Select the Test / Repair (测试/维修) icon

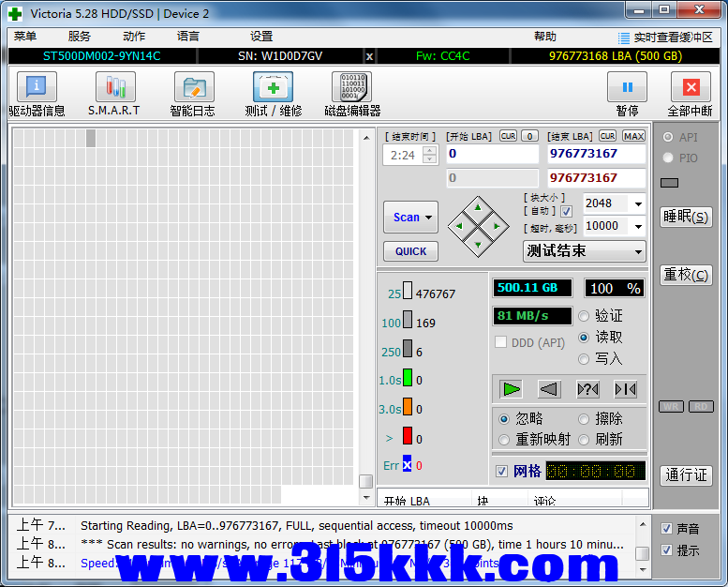[273, 87]
